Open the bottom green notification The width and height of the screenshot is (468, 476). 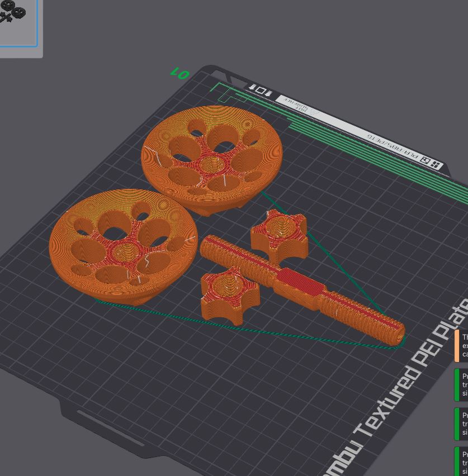462,462
